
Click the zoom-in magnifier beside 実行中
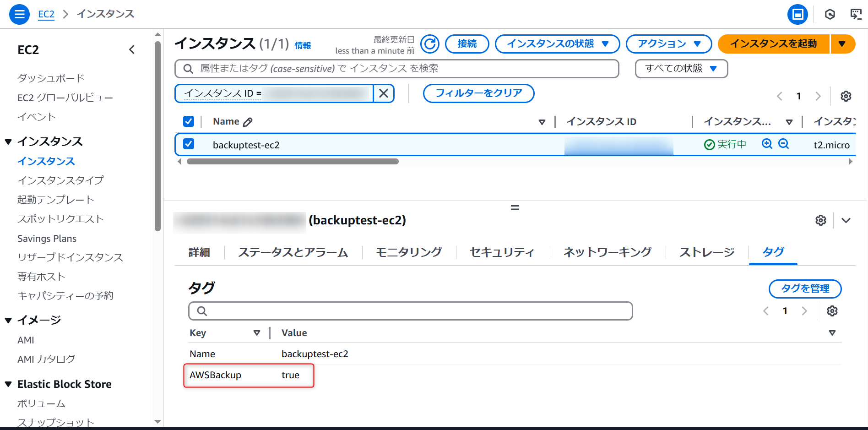click(x=767, y=144)
